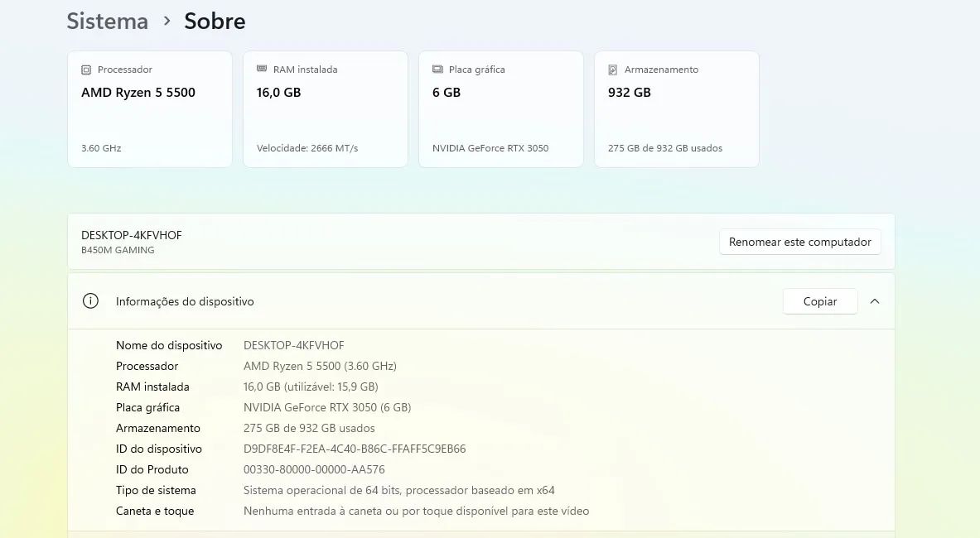Click the 3.60 GHz text in processor card
Image resolution: width=980 pixels, height=538 pixels.
click(x=101, y=148)
